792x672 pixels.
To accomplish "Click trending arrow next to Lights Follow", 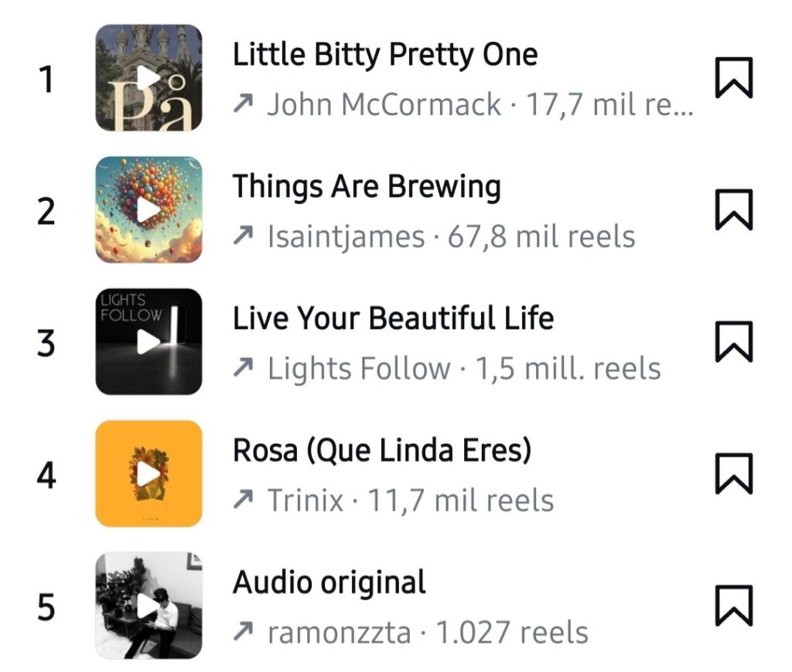I will click(244, 369).
